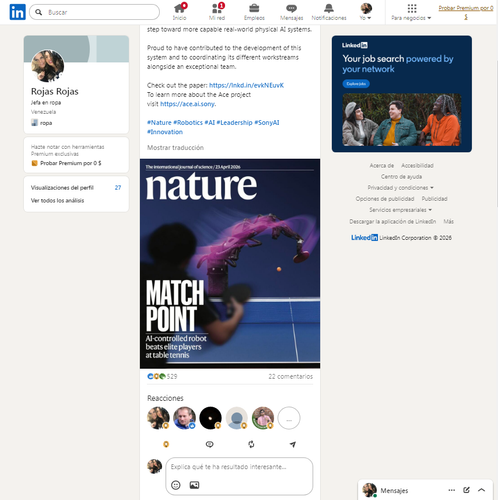The width and height of the screenshot is (498, 500).
Task: Go to Inicio in the navigation bar
Action: tap(180, 12)
